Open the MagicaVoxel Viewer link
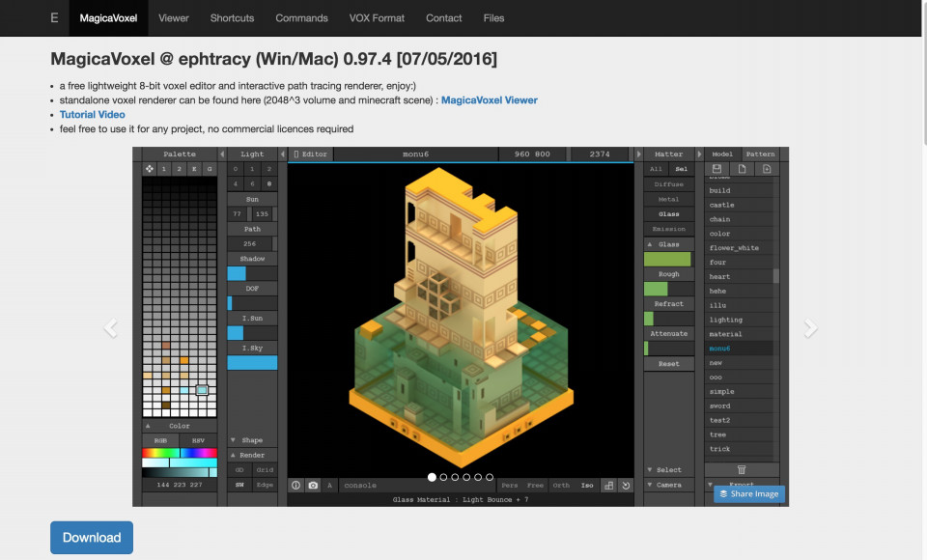Image resolution: width=927 pixels, height=560 pixels. (x=490, y=100)
